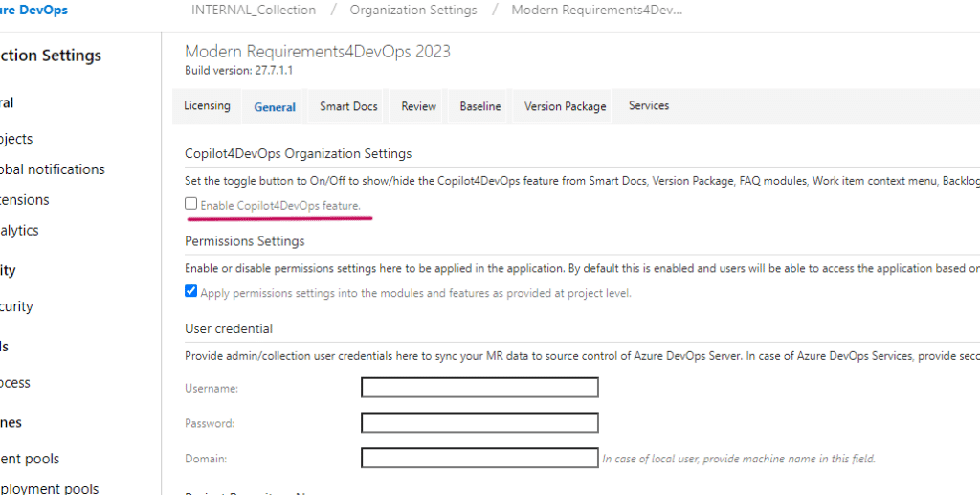This screenshot has height=495, width=980.
Task: Open Analytics in the settings sidebar
Action: (x=19, y=230)
